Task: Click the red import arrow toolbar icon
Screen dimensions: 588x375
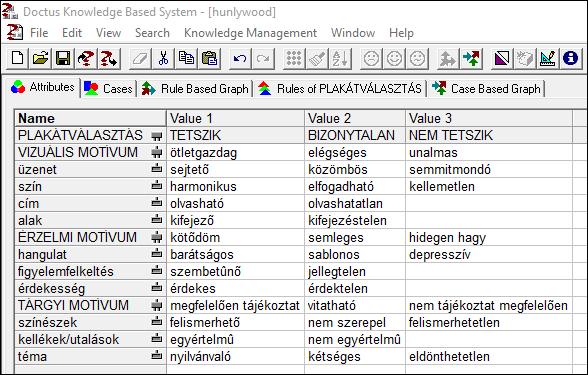Action: [86, 58]
